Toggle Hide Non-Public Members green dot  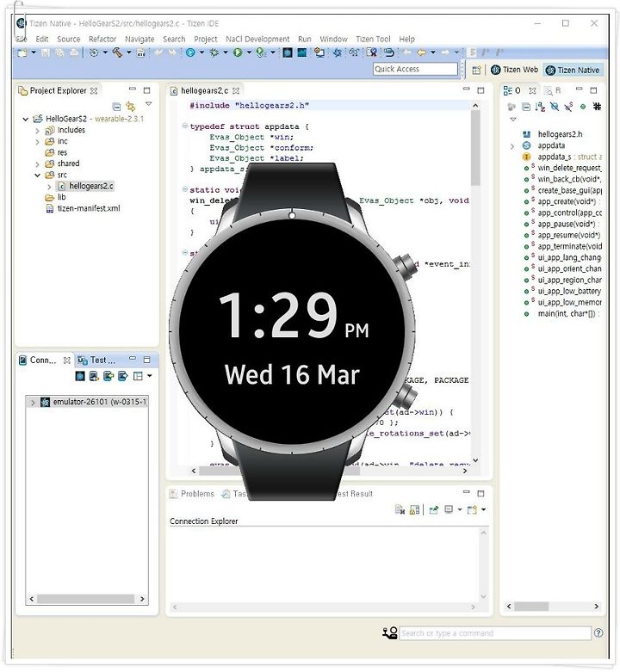pos(583,107)
